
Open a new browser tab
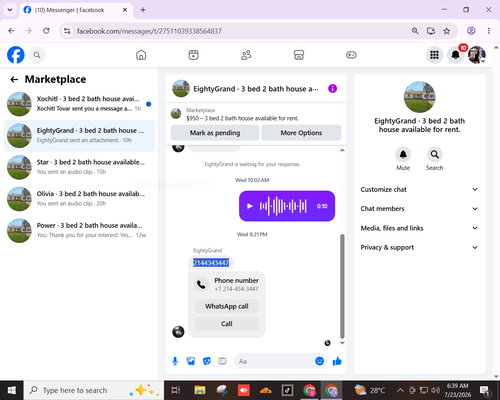click(x=143, y=10)
